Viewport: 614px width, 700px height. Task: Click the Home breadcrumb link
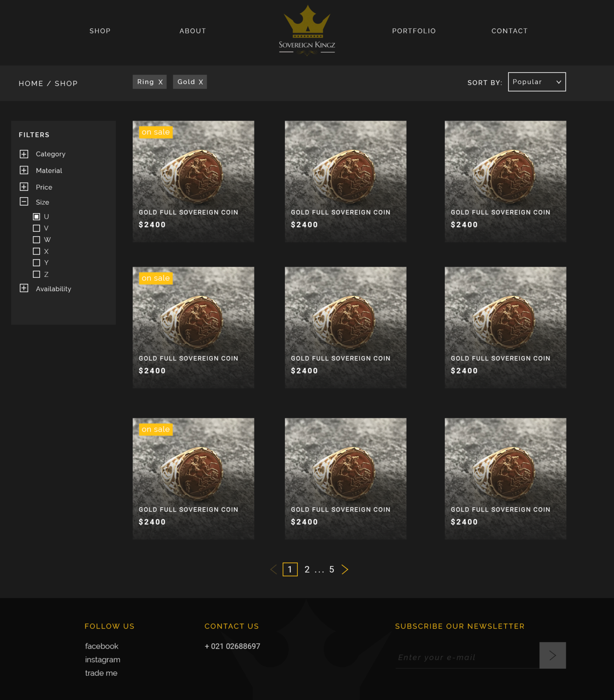[x=31, y=84]
